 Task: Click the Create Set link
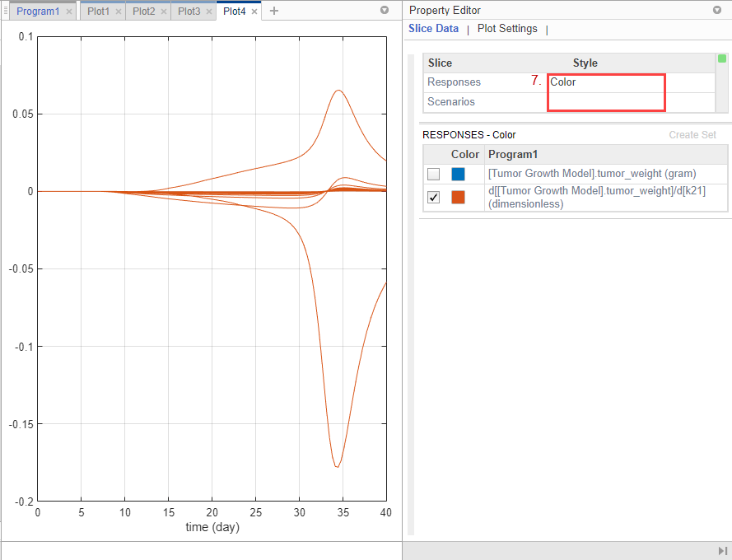point(692,135)
